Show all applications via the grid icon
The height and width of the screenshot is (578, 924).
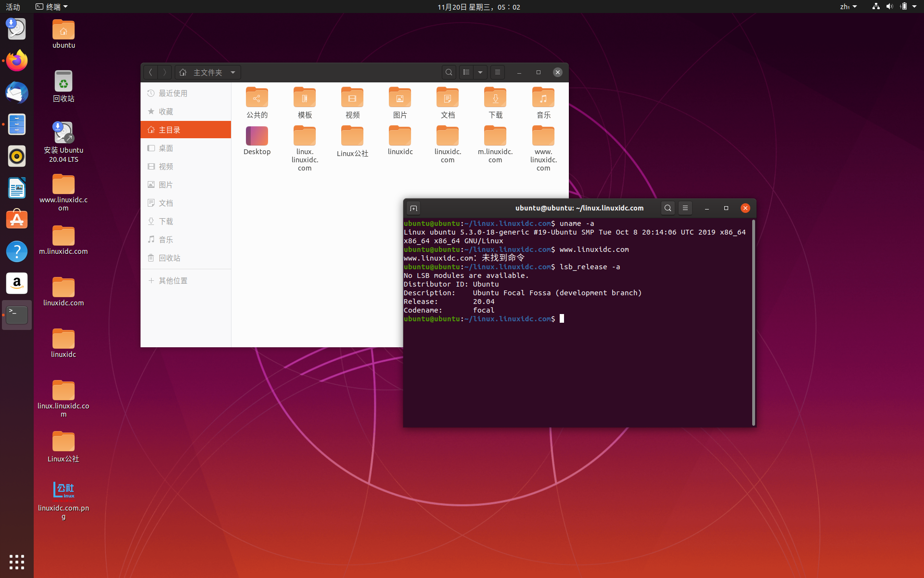pyautogui.click(x=16, y=562)
